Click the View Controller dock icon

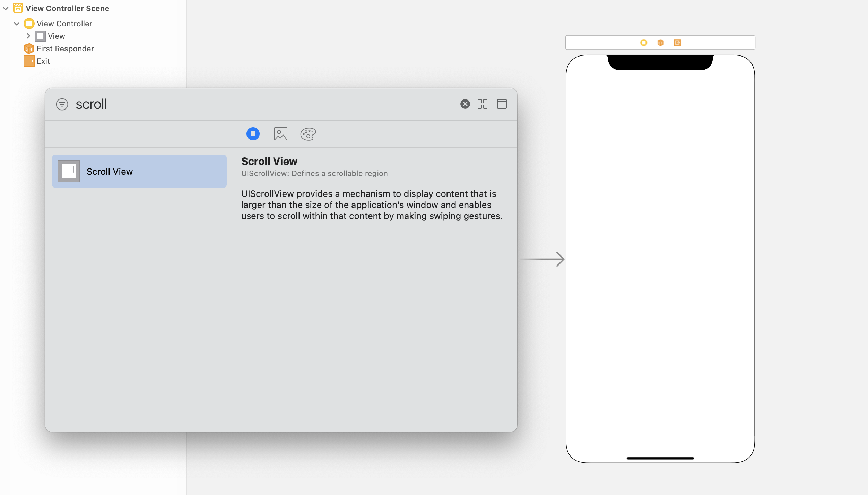[644, 43]
